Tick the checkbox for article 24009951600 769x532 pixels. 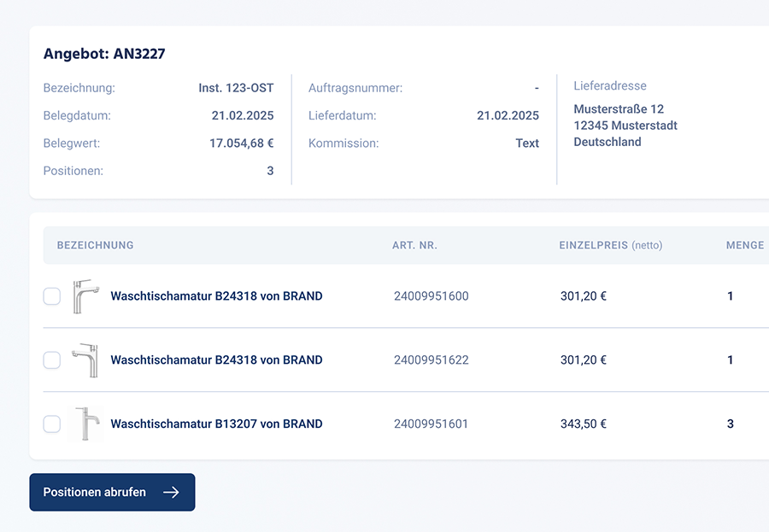click(52, 296)
